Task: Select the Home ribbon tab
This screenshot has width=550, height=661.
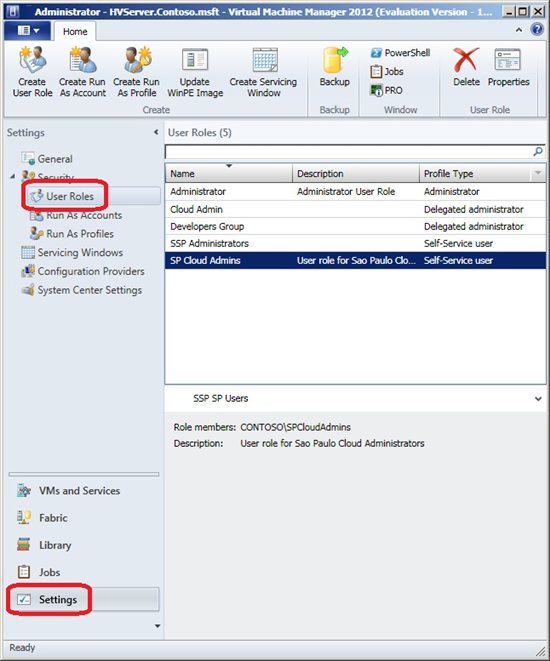Action: coord(75,32)
